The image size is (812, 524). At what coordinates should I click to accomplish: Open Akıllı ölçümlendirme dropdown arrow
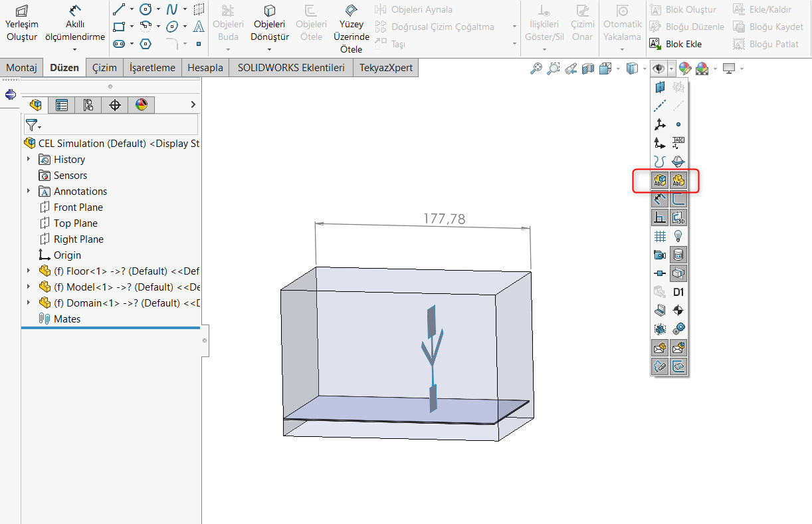point(75,49)
